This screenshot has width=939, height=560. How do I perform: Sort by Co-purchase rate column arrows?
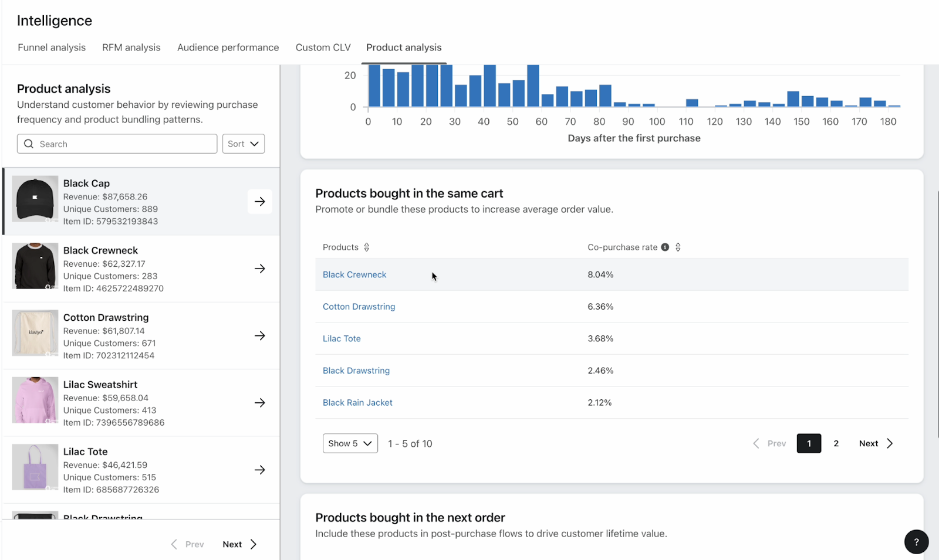[x=678, y=247]
